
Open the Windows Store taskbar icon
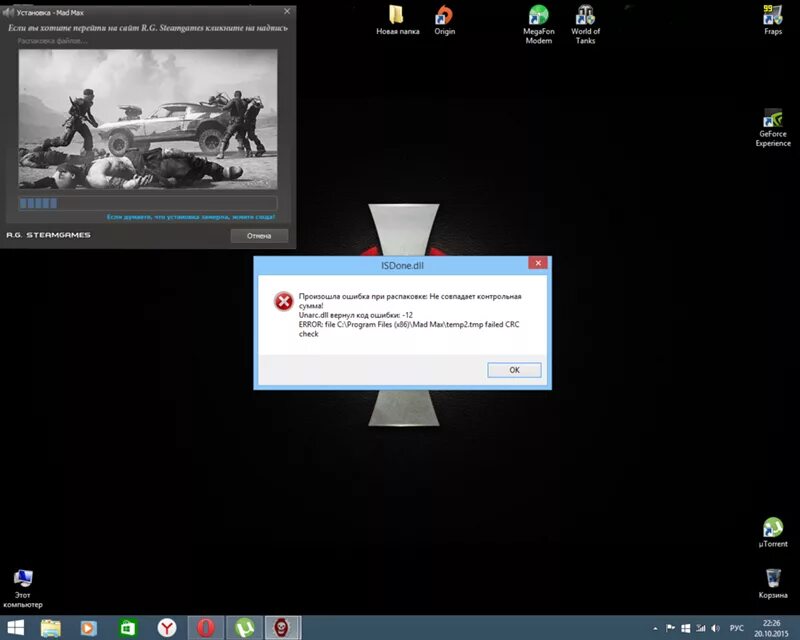point(128,628)
